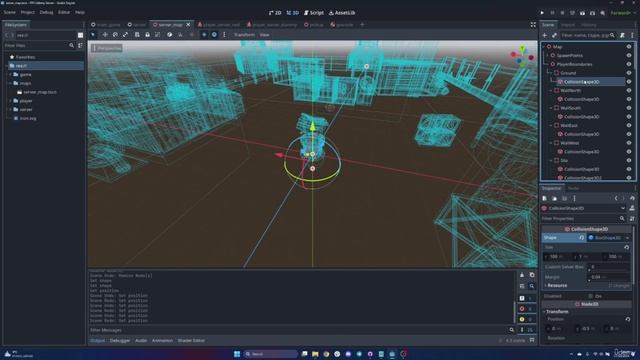Toggle preview environment globe icon
Viewport: 640px width, 360px height.
[x=214, y=35]
